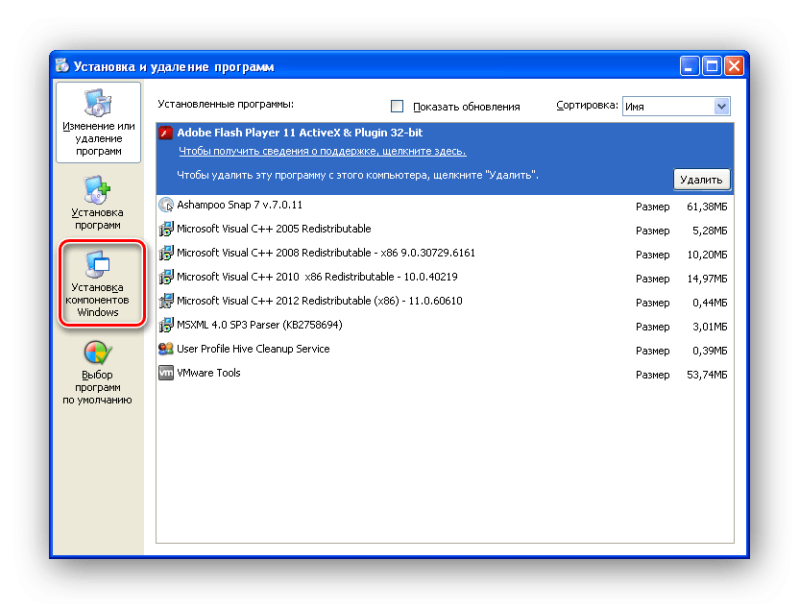Click the Adobe Flash Player red icon
Viewport: 800px width, 609px height.
[166, 133]
